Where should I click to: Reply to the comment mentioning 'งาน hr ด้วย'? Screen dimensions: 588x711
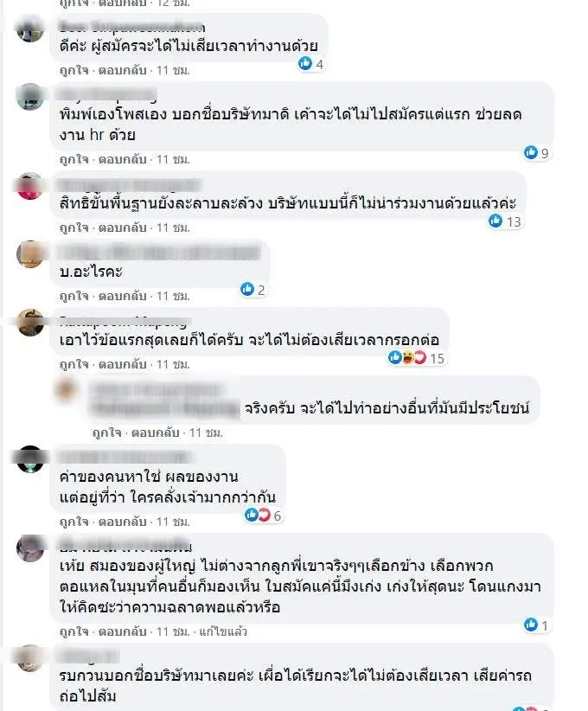point(123,160)
